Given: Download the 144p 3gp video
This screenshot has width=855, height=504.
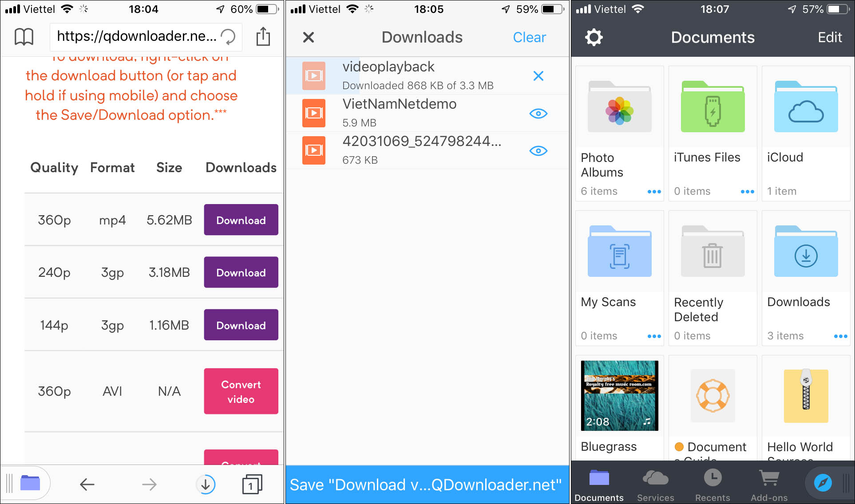Looking at the screenshot, I should coord(241,325).
